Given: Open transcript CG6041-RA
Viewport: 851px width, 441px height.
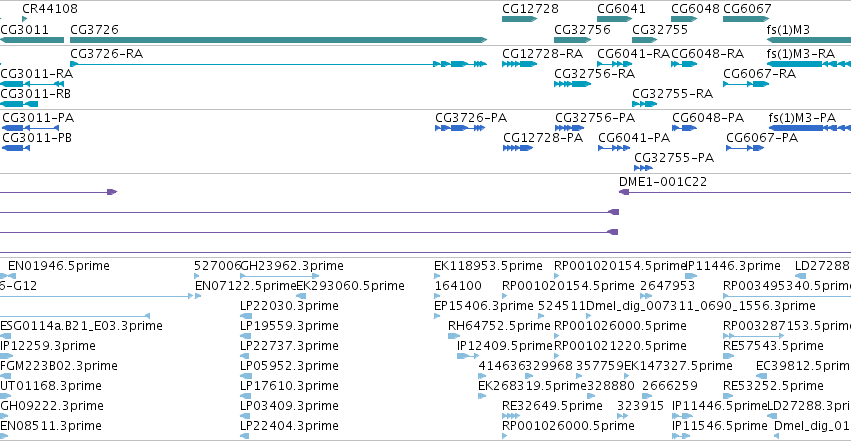Looking at the screenshot, I should click(633, 54).
